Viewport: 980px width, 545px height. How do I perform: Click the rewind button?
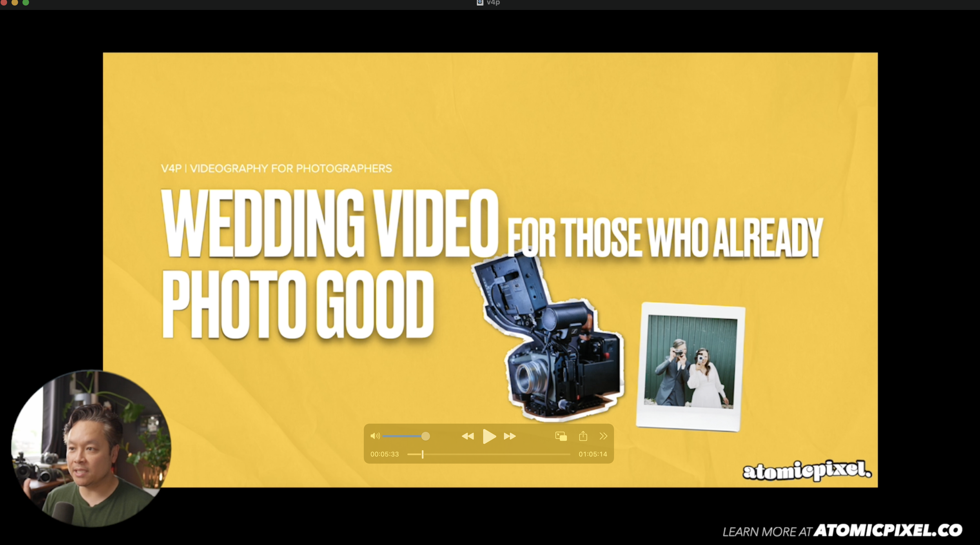click(468, 436)
